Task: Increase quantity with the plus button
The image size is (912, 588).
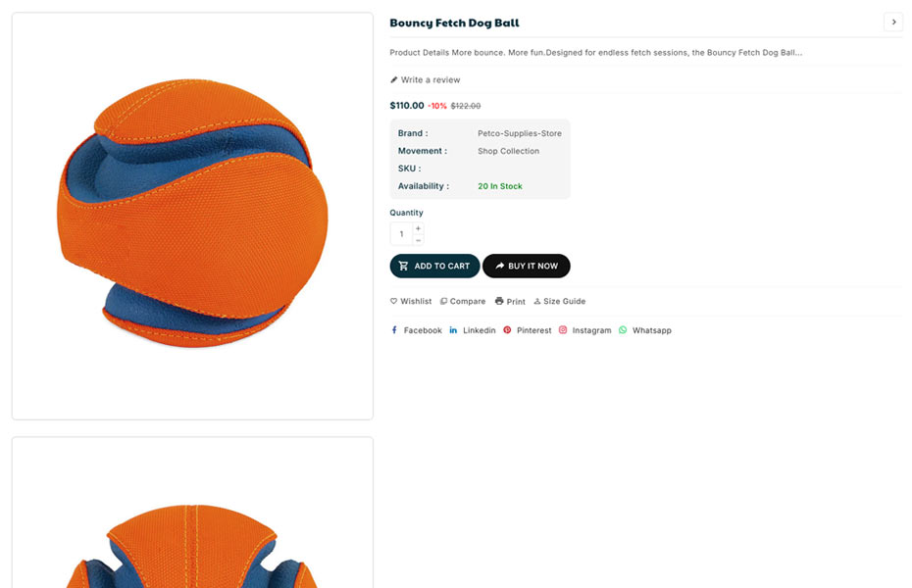Action: pyautogui.click(x=419, y=228)
